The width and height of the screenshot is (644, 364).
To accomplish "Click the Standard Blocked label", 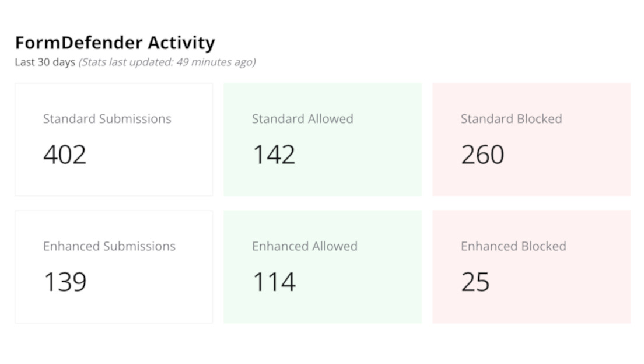I will tap(512, 119).
